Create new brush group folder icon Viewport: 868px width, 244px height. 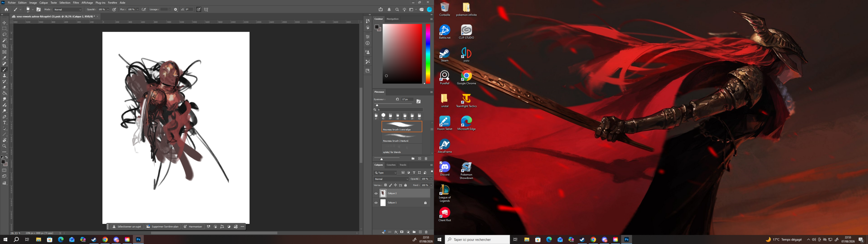click(x=413, y=159)
